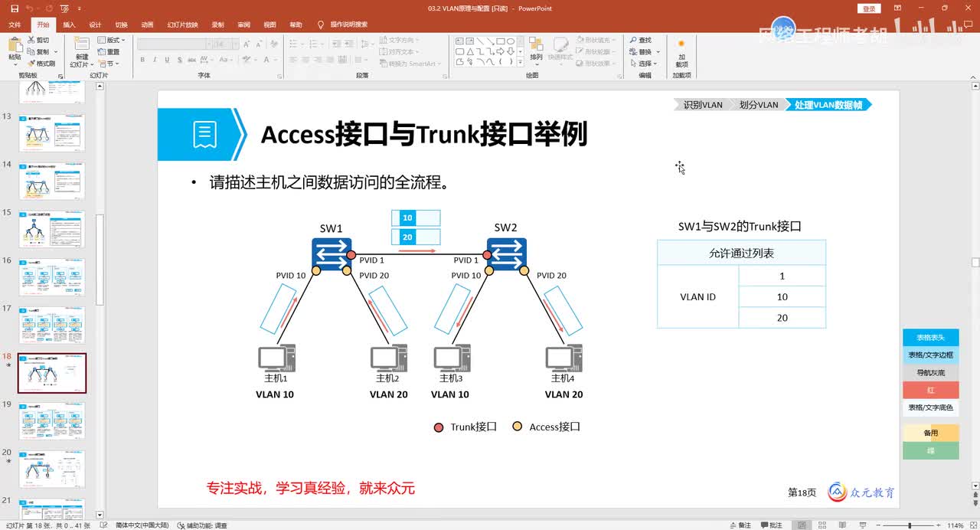Open the 形状填充 shape fill dropdown

click(x=596, y=40)
